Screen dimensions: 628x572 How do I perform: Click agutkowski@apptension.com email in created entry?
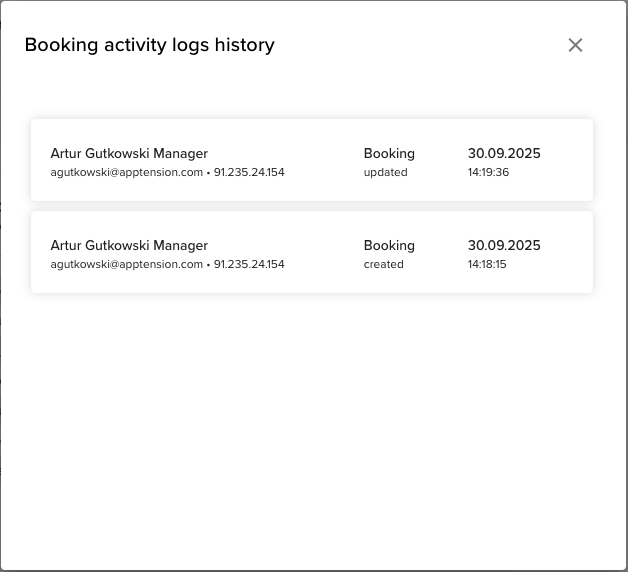127,264
